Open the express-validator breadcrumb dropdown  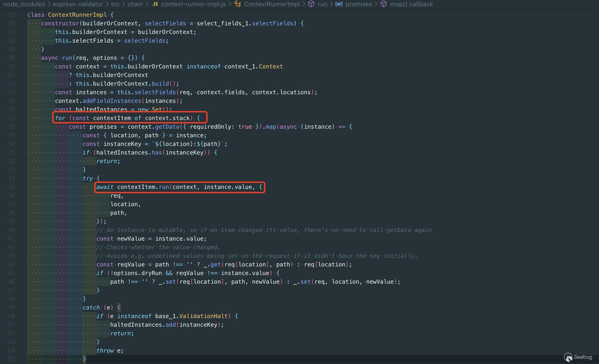pyautogui.click(x=78, y=4)
